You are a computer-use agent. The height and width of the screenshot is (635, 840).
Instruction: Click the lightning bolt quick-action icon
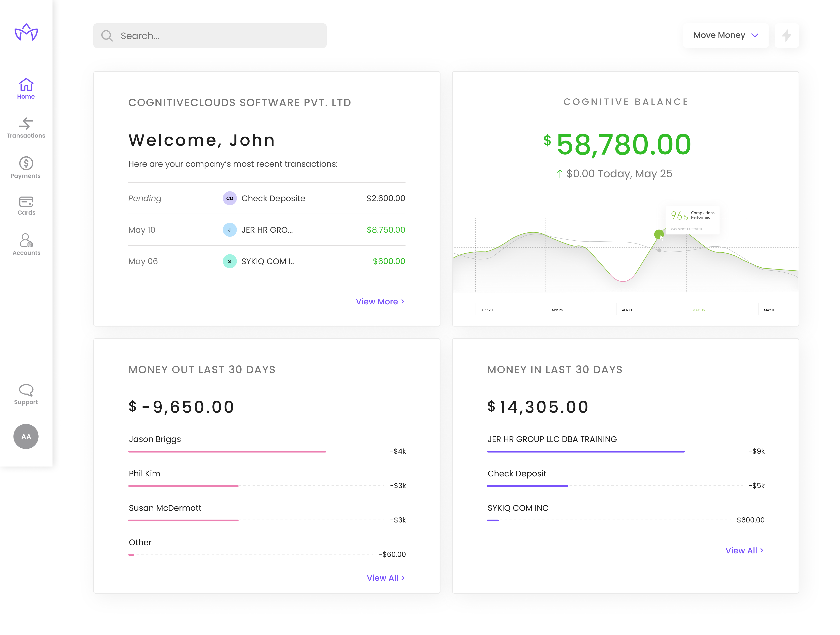[x=786, y=36]
